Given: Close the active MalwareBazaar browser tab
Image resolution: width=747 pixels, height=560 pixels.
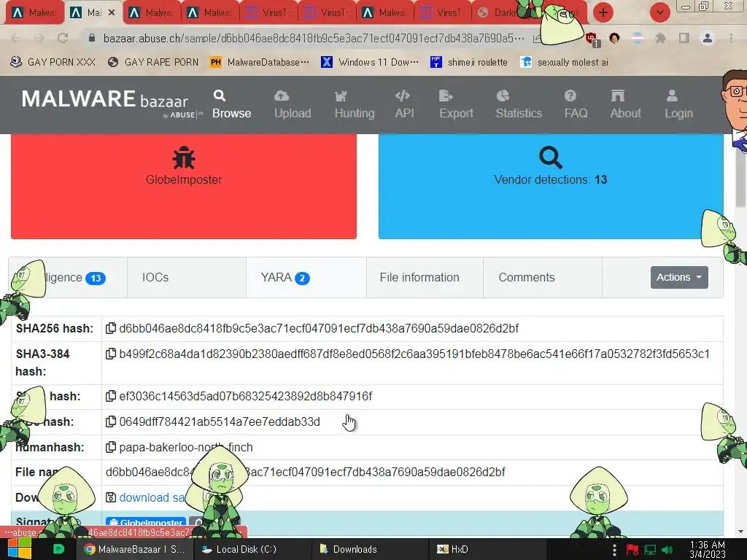Looking at the screenshot, I should point(112,13).
